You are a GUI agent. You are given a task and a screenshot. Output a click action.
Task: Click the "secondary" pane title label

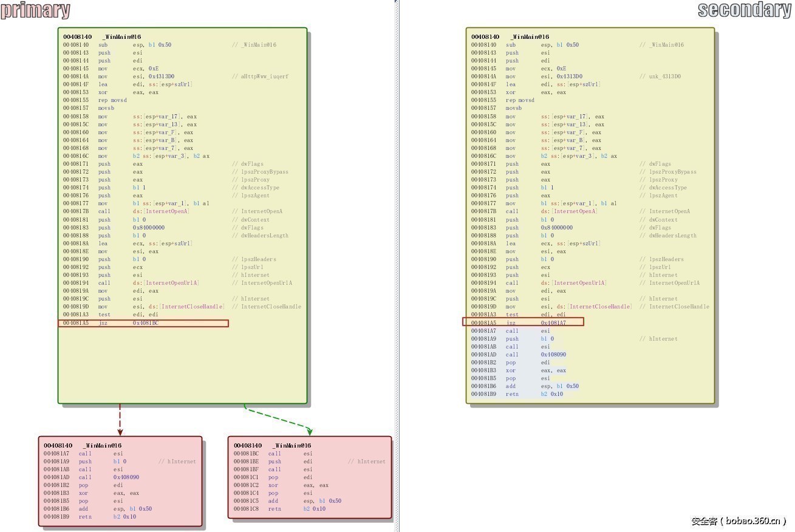pyautogui.click(x=744, y=10)
